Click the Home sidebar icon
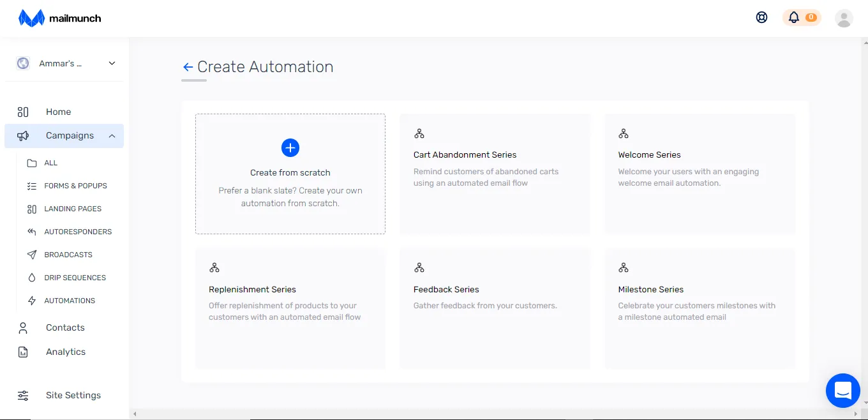The width and height of the screenshot is (868, 420). pos(23,112)
